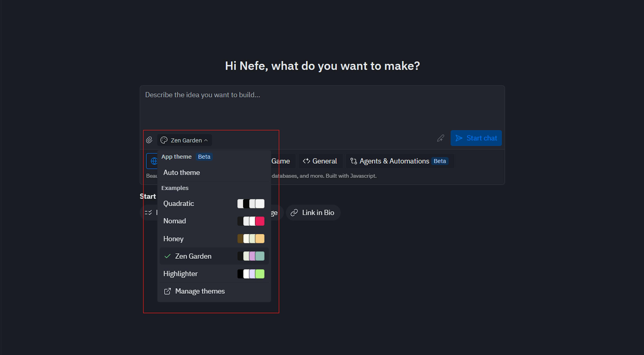Viewport: 644px width, 355px height.
Task: Focus the Describe the idea text field
Action: 322,107
